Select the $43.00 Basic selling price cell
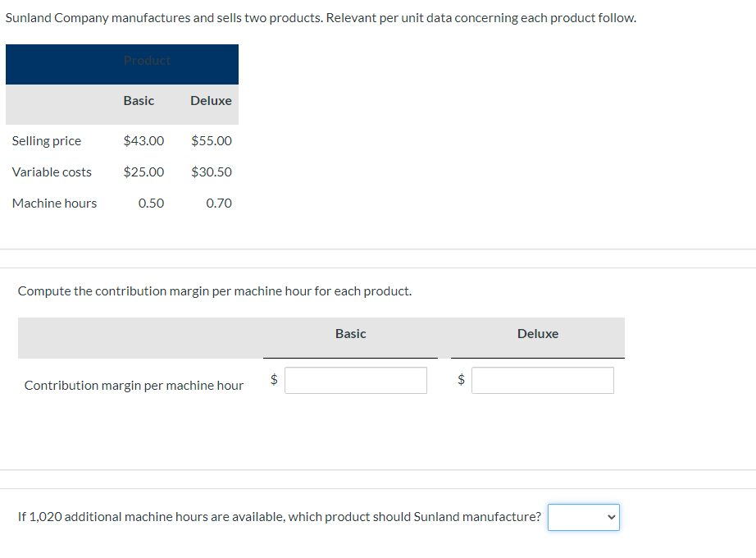 (x=143, y=141)
